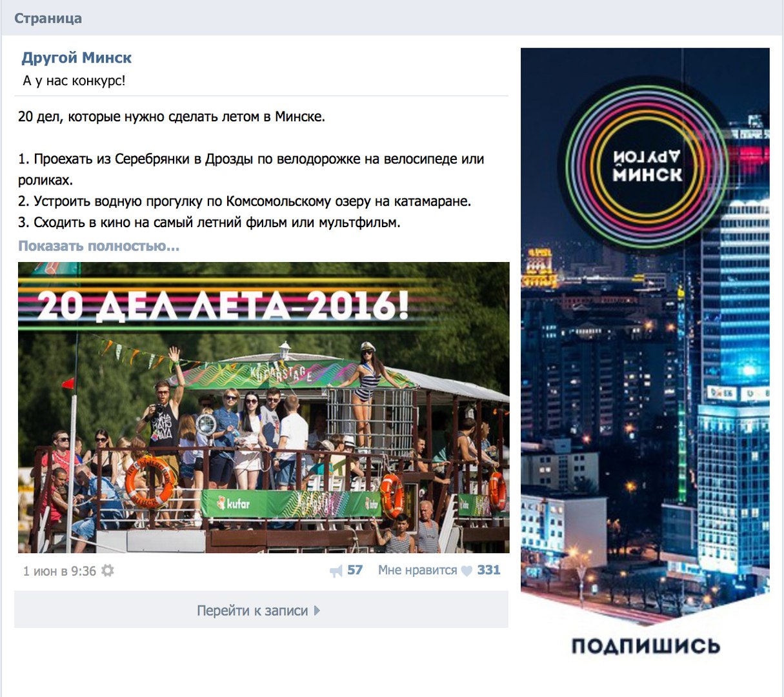Select the Страница header title
The height and width of the screenshot is (697, 784).
48,18
